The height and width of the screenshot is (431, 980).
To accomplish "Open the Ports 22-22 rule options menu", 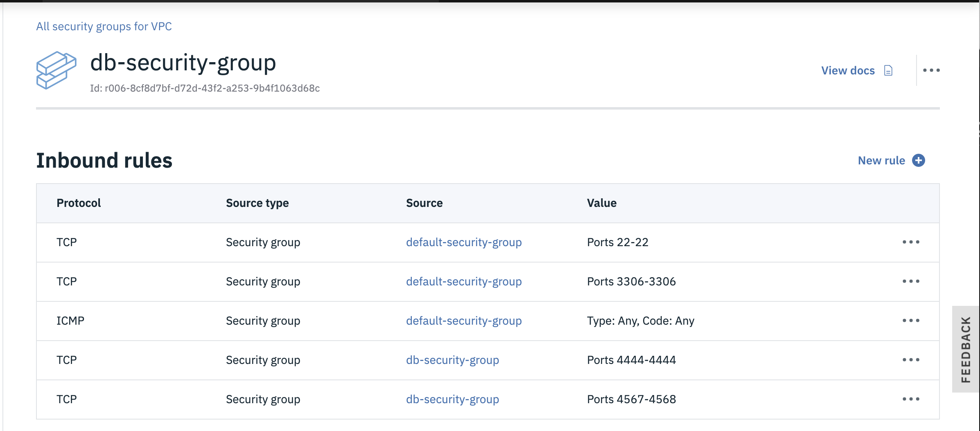I will coord(911,242).
